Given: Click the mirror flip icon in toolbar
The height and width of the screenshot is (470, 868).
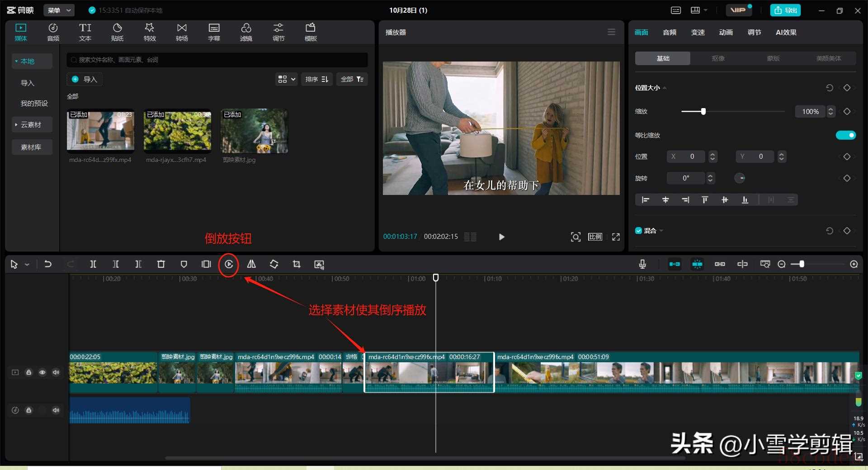Looking at the screenshot, I should click(x=251, y=264).
